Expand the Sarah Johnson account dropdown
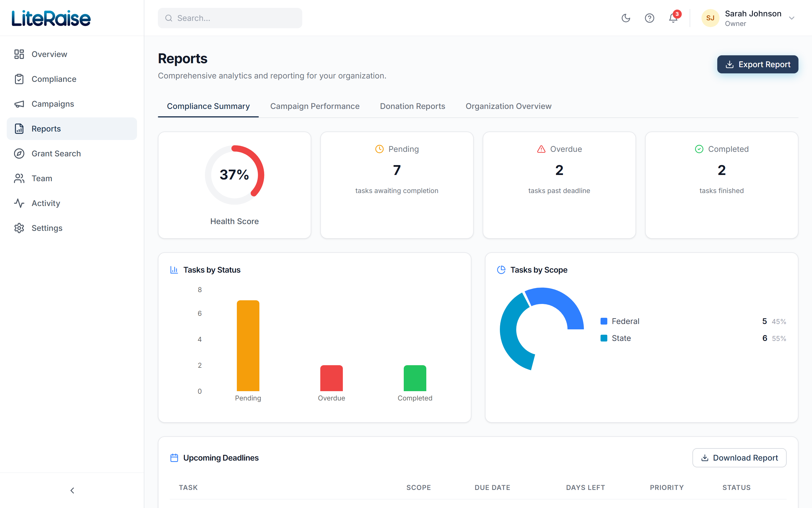 pyautogui.click(x=792, y=18)
